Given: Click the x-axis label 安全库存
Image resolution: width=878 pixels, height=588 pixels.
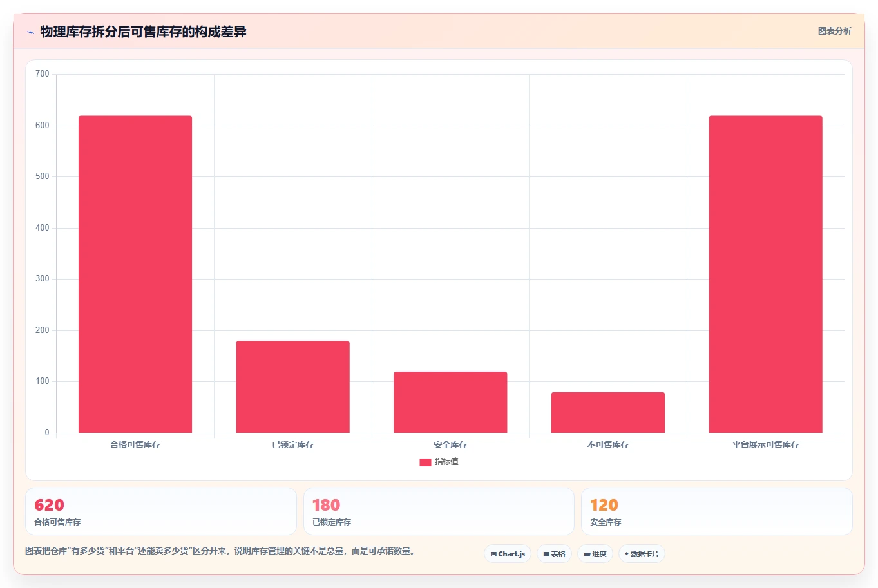Looking at the screenshot, I should [450, 444].
